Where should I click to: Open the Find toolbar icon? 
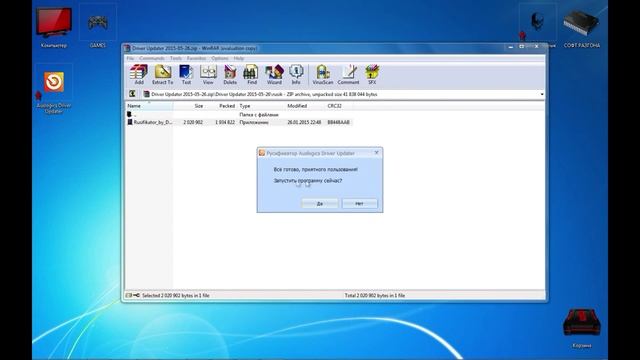click(x=252, y=75)
